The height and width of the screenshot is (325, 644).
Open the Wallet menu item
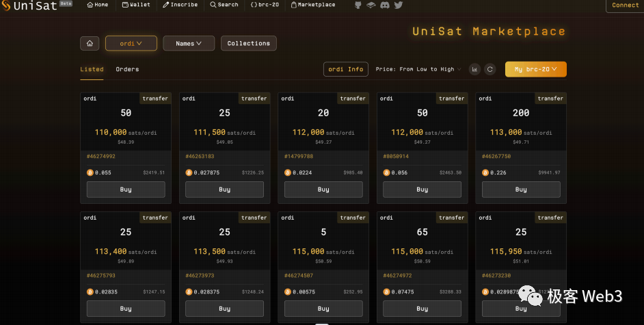click(136, 5)
